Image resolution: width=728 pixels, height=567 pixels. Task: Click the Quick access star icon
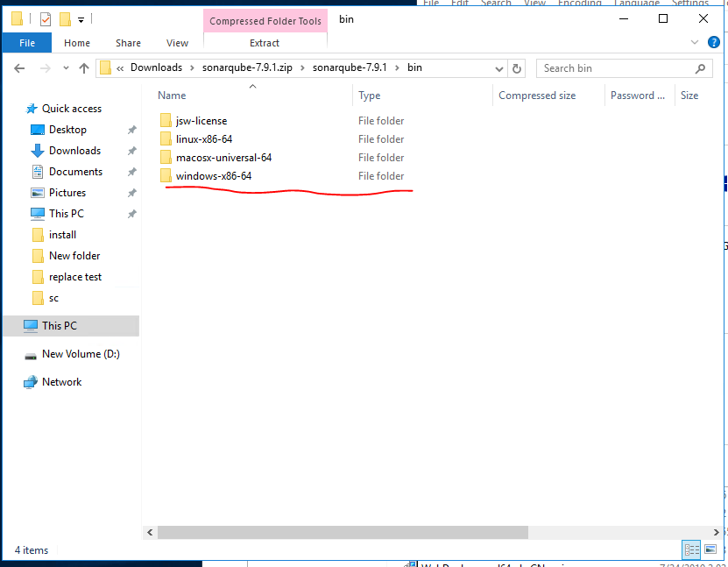(x=32, y=109)
